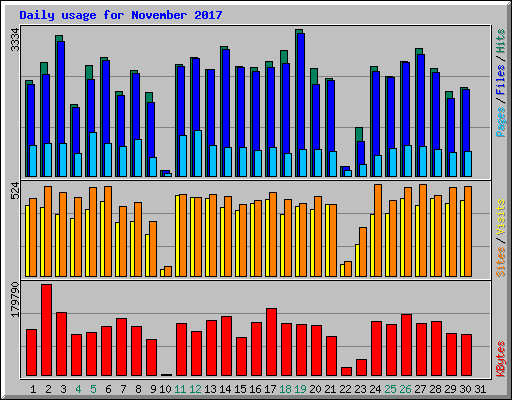Click day label 28 on x-axis
Screen dimensions: 512x400
(x=435, y=389)
